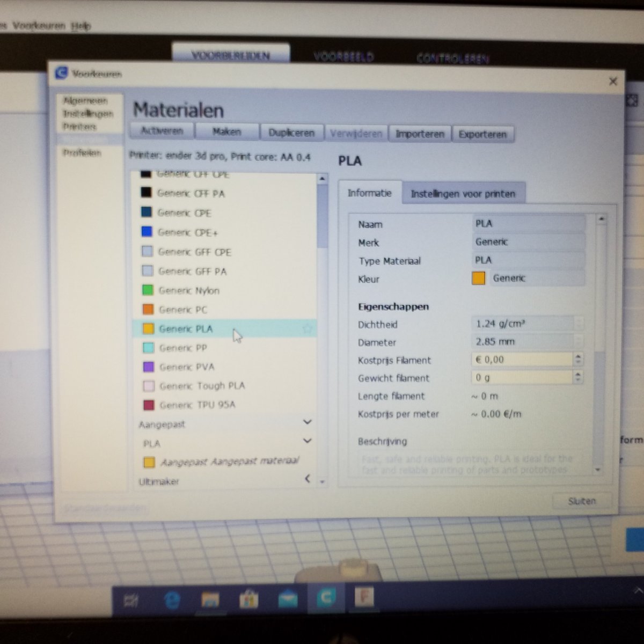Viewport: 644px width, 644px height.
Task: Close the Voorkeuren dialog
Action: tap(613, 82)
